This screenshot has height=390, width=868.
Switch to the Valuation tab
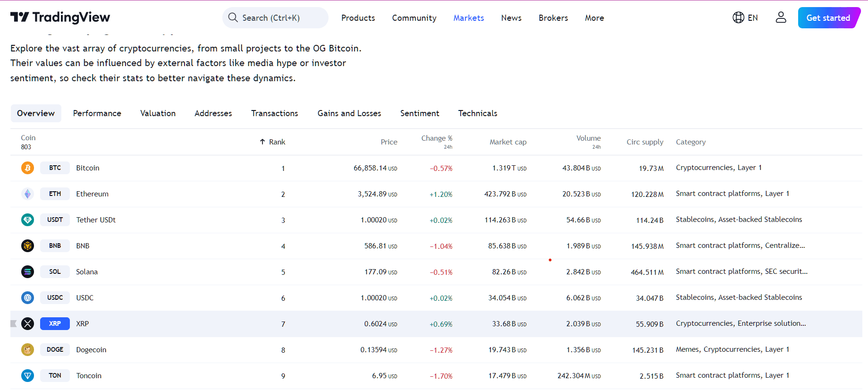pos(158,113)
